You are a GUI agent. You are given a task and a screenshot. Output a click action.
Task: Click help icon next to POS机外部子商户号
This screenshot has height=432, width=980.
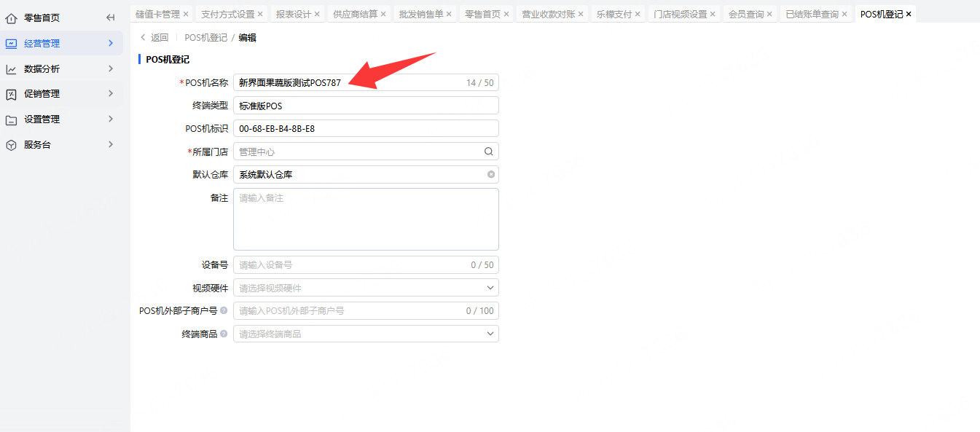(224, 310)
